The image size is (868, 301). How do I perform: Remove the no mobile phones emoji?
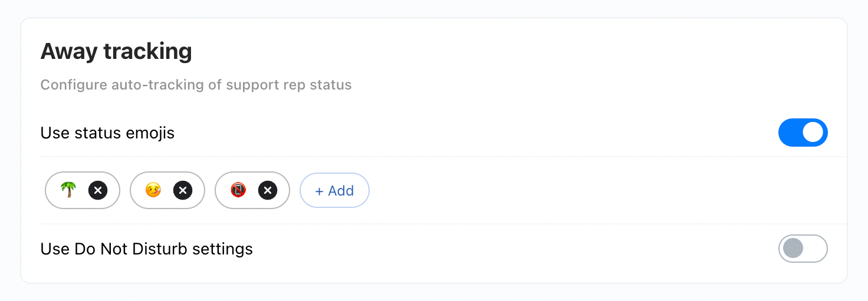click(268, 190)
